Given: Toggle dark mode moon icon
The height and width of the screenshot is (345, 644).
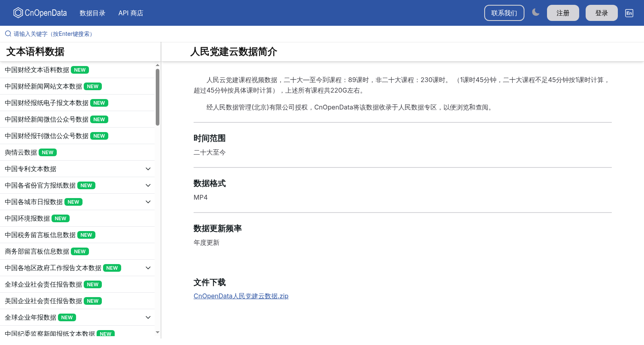Looking at the screenshot, I should point(535,12).
